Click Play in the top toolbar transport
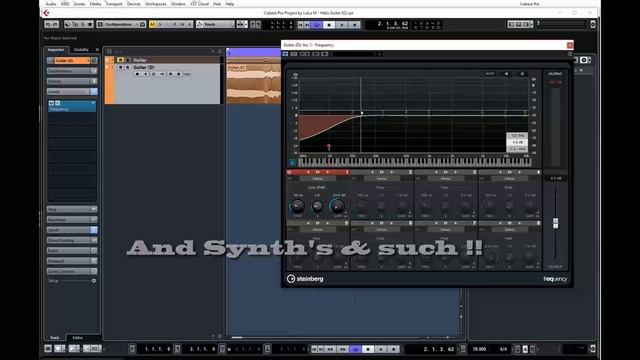Screen dimensions: 640x360 click(342, 25)
